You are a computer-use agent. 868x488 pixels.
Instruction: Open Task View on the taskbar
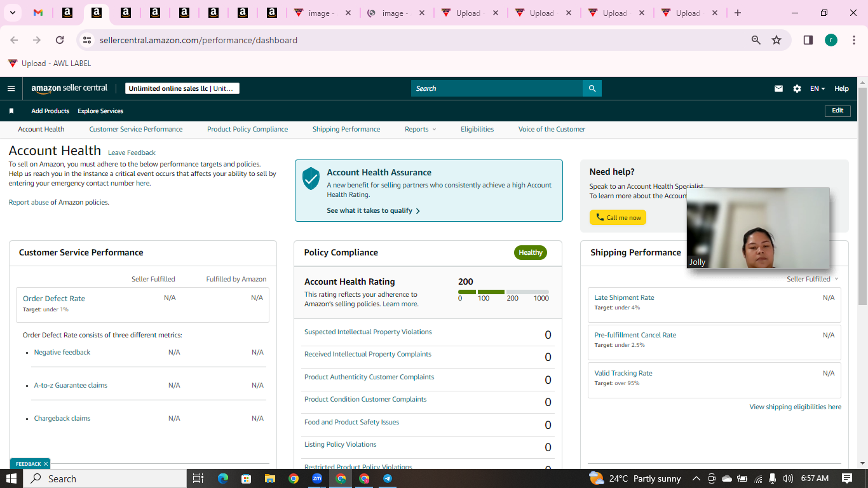point(198,478)
